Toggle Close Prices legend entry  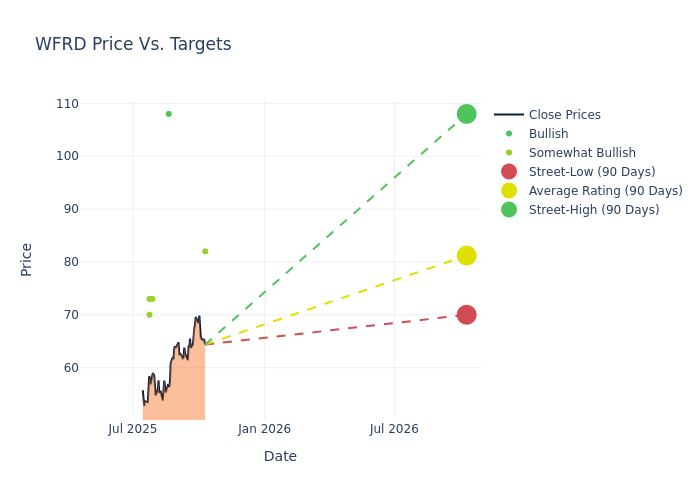coord(564,115)
